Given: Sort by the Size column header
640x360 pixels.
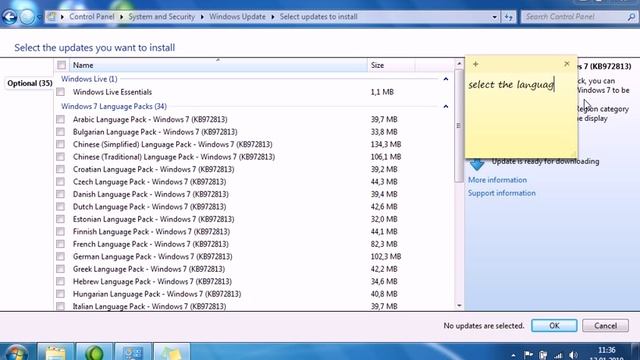Looking at the screenshot, I should click(391, 65).
